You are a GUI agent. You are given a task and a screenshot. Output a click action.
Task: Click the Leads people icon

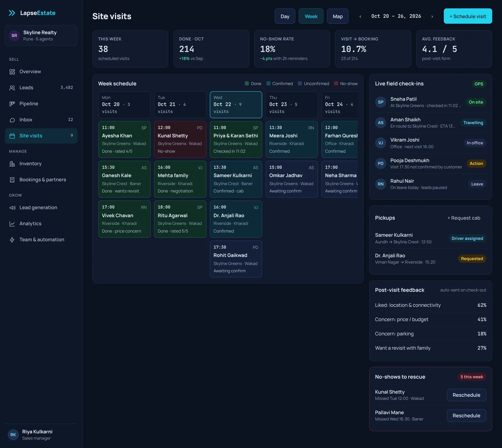click(x=12, y=88)
